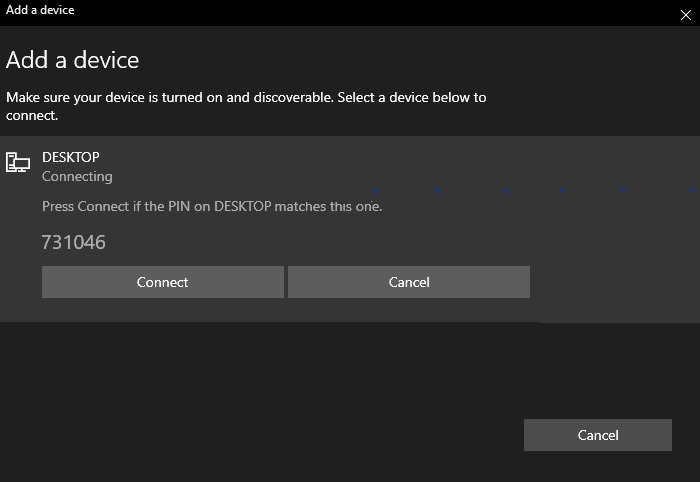
Task: Click the DESKTOP computer device icon
Action: point(18,162)
